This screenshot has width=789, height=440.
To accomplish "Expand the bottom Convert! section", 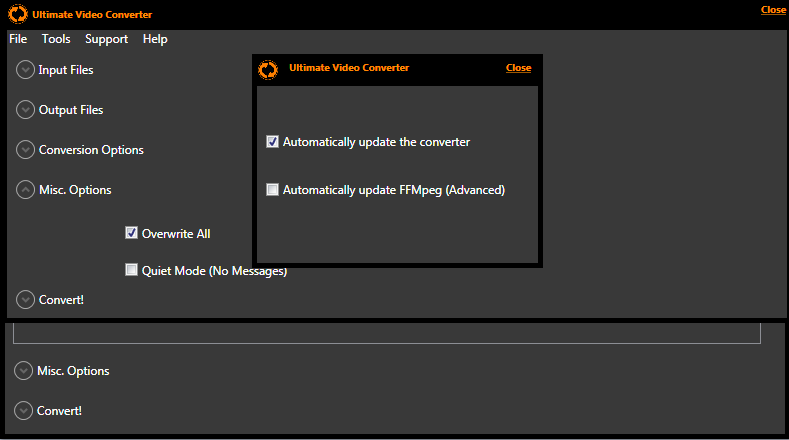I will (24, 410).
